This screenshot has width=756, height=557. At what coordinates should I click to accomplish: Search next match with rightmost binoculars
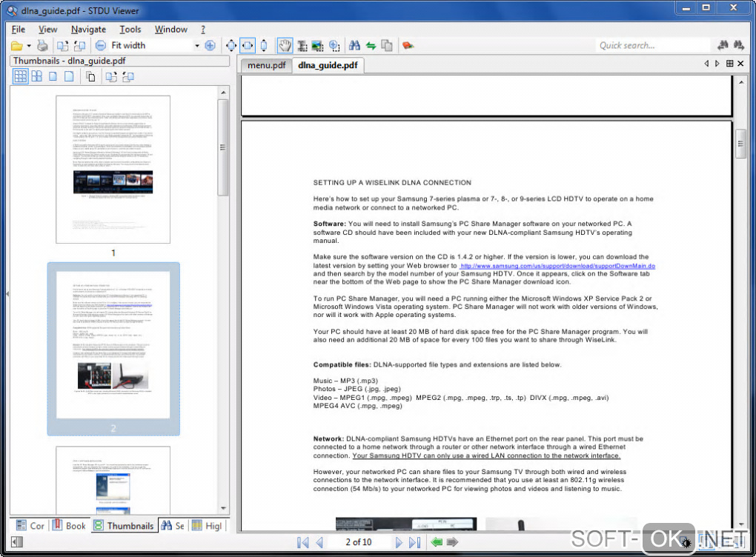tap(739, 46)
